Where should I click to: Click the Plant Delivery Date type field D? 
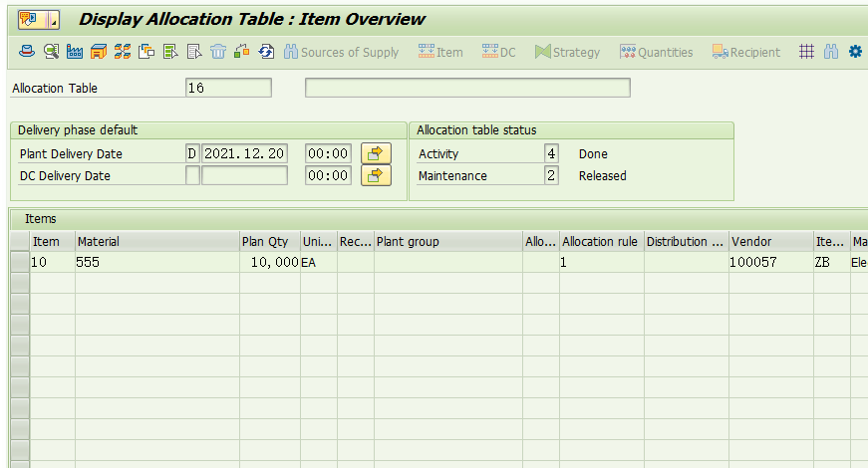pos(192,153)
